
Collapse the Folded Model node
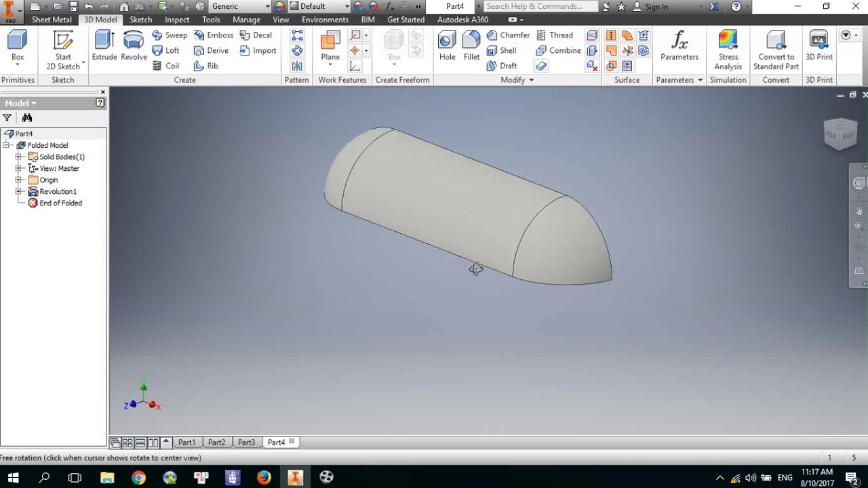[x=7, y=145]
